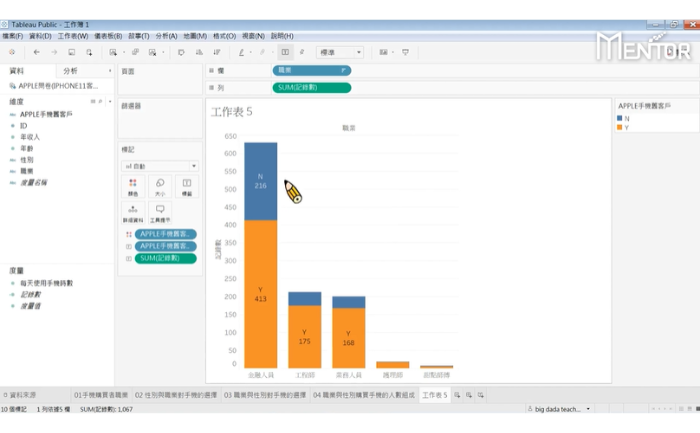
Task: Click the Size mark card (大小)
Action: pyautogui.click(x=160, y=187)
